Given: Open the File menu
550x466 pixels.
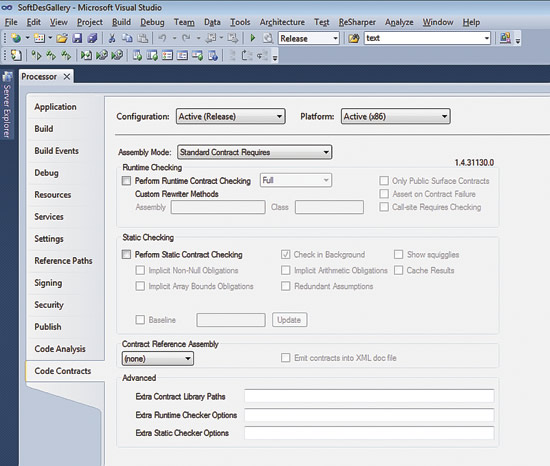Looking at the screenshot, I should coord(11,22).
